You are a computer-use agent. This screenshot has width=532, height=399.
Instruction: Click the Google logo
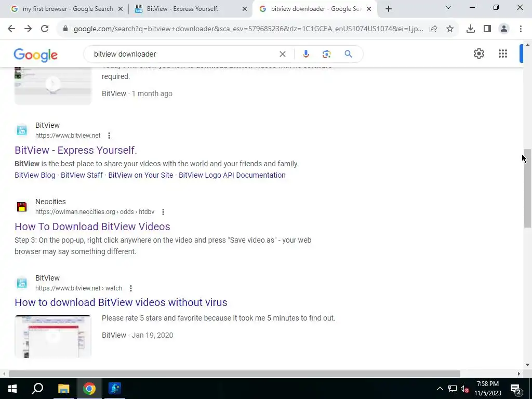(x=36, y=55)
